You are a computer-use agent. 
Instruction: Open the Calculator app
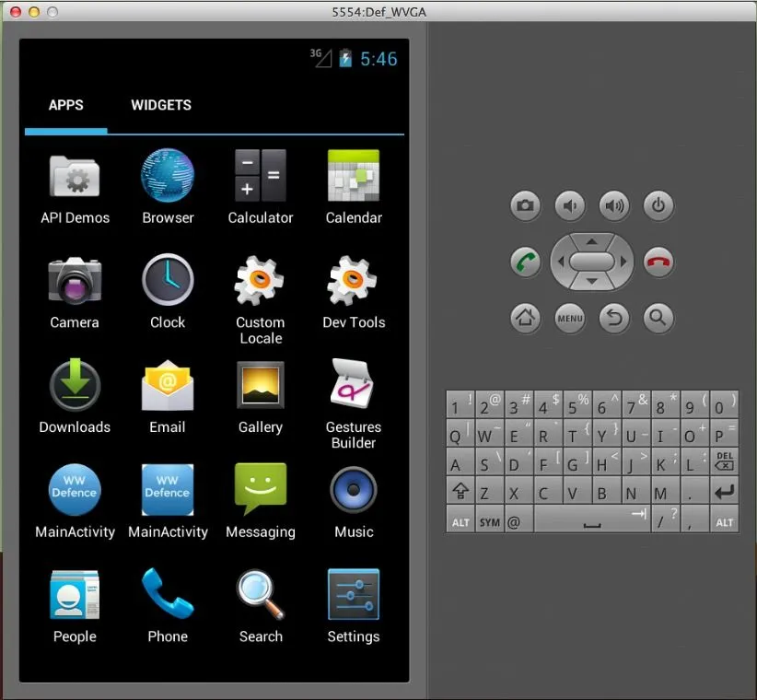coord(261,177)
